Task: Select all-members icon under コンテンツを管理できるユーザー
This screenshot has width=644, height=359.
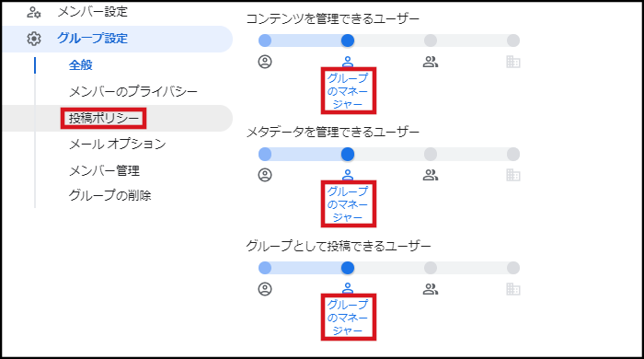Action: coord(431,62)
